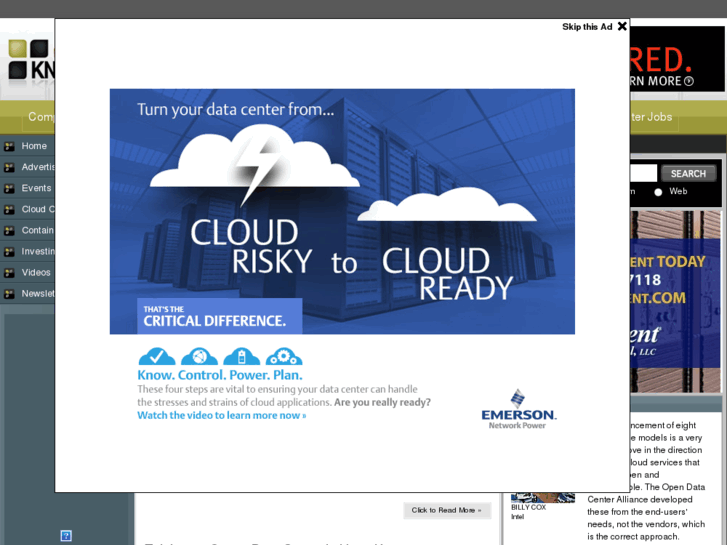Click the right sidebar storage ad banner
Viewport: 727px width, 545px height.
676,301
